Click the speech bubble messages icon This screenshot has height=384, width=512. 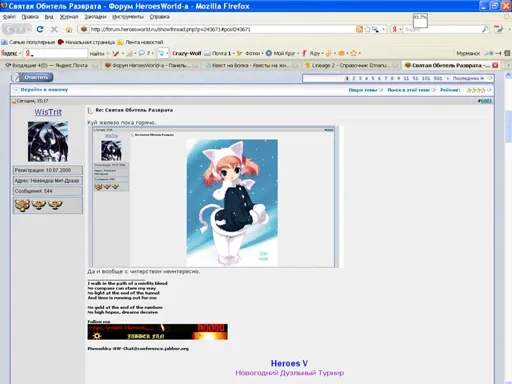(x=142, y=53)
